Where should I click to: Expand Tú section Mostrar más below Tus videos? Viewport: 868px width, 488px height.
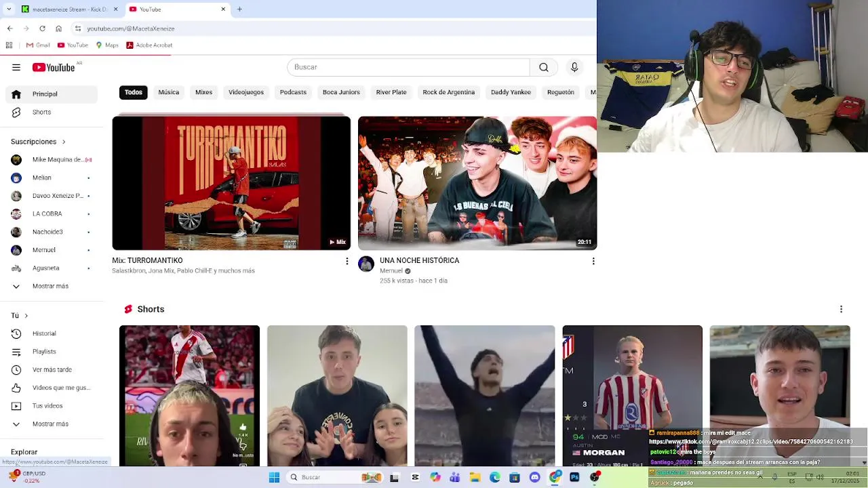[x=52, y=424]
